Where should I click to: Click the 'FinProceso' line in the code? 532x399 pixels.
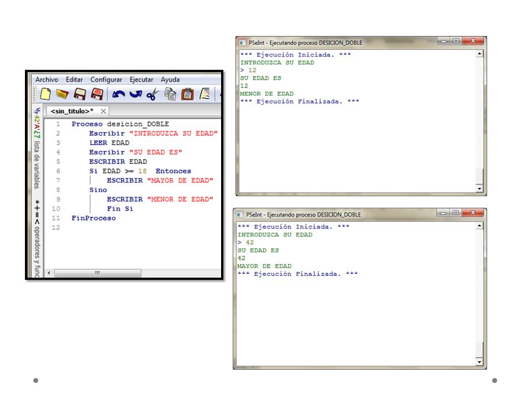(x=94, y=218)
